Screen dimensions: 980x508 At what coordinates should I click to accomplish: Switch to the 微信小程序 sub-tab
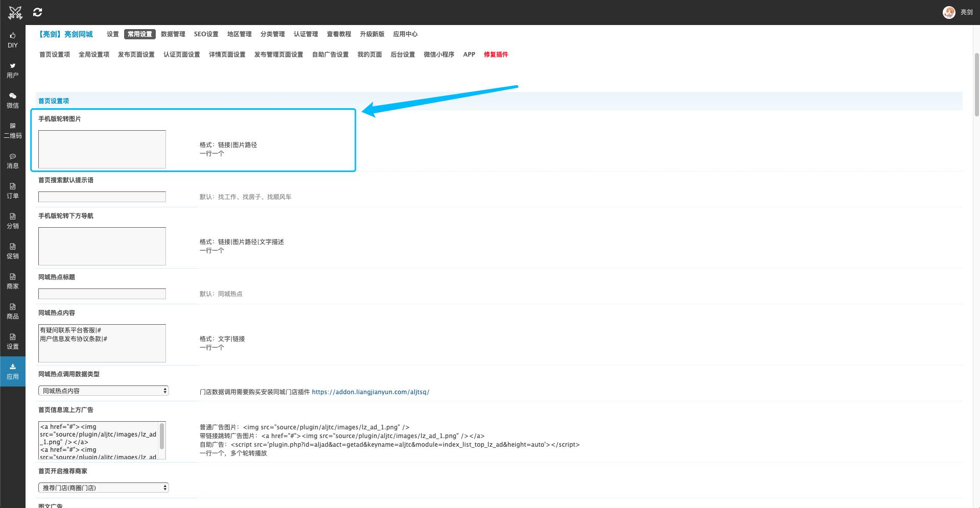click(x=439, y=55)
